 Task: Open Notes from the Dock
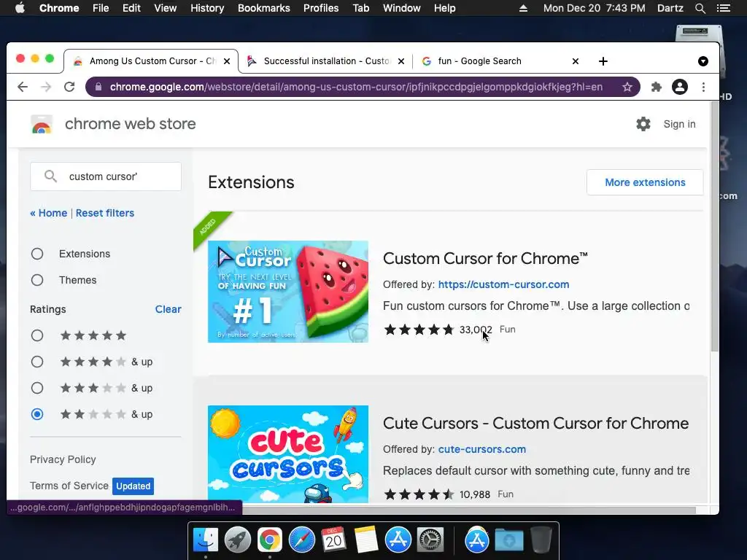[x=366, y=540]
